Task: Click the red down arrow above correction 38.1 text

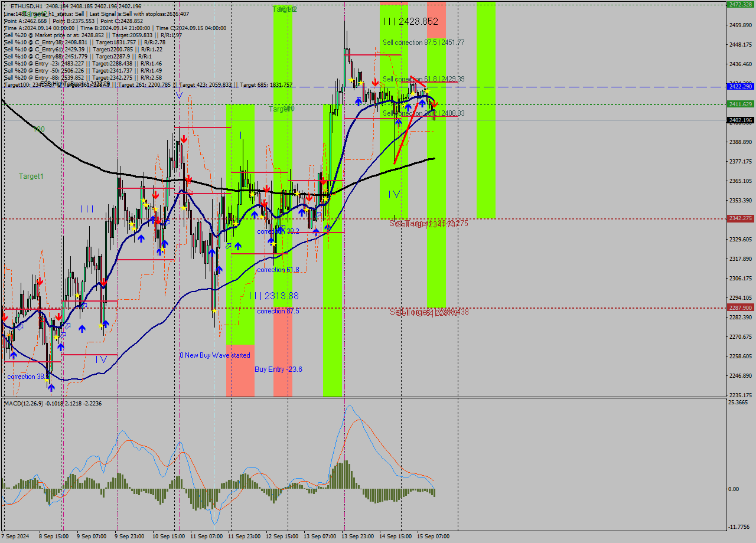Action: click(x=6, y=317)
